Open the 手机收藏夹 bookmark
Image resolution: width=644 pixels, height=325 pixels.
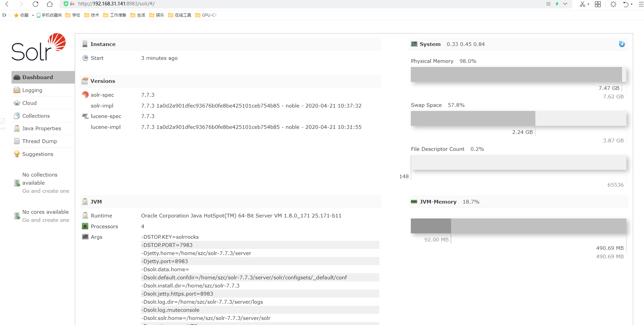coord(49,15)
